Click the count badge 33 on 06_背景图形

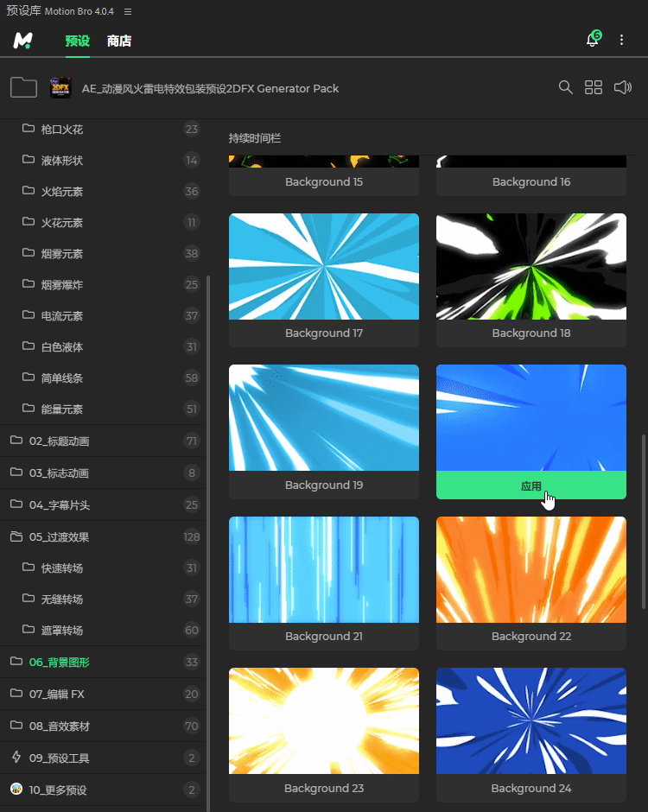tap(191, 662)
